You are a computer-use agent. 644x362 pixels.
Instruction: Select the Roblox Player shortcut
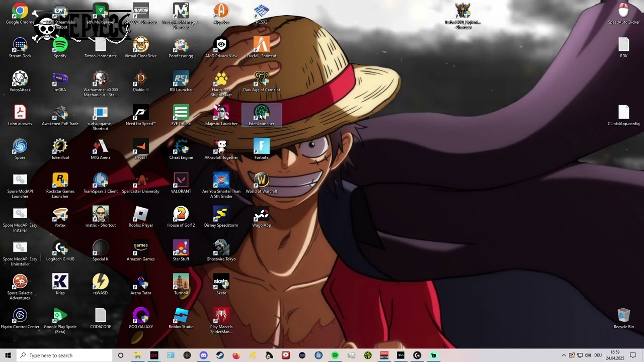pos(141,216)
